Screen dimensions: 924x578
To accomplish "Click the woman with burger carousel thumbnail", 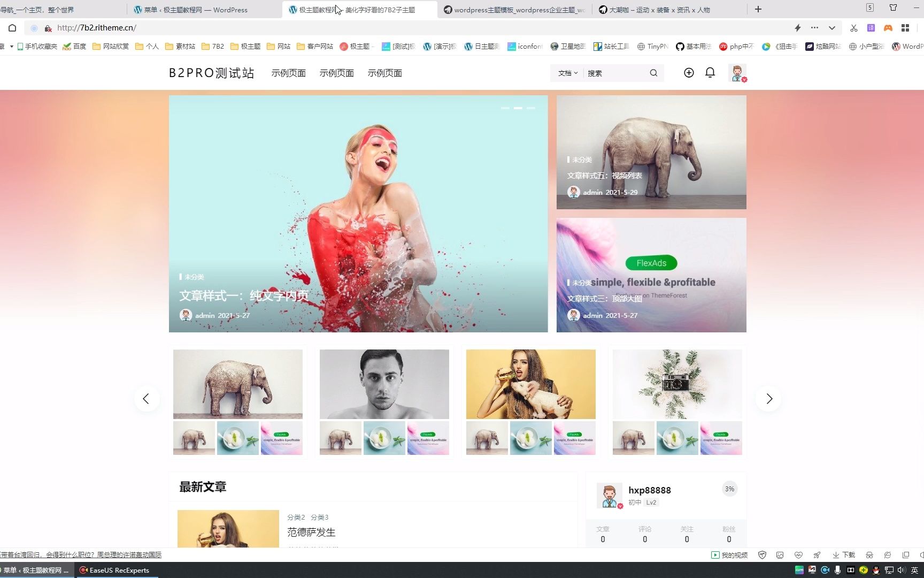I will pyautogui.click(x=531, y=384).
